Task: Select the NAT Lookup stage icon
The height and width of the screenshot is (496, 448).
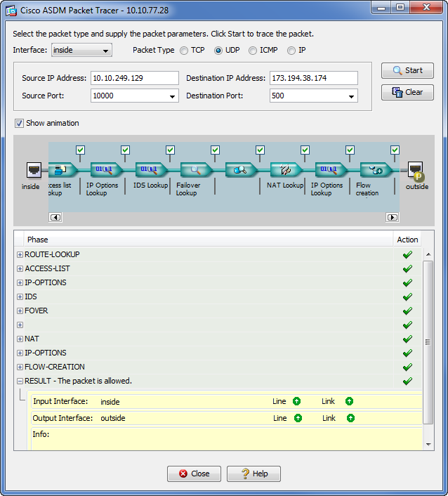Action: point(286,170)
